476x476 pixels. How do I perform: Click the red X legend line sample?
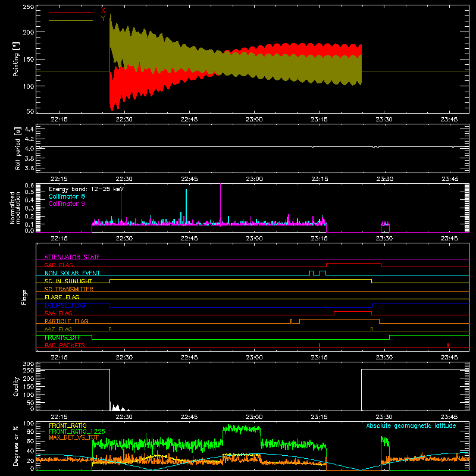[x=71, y=12]
